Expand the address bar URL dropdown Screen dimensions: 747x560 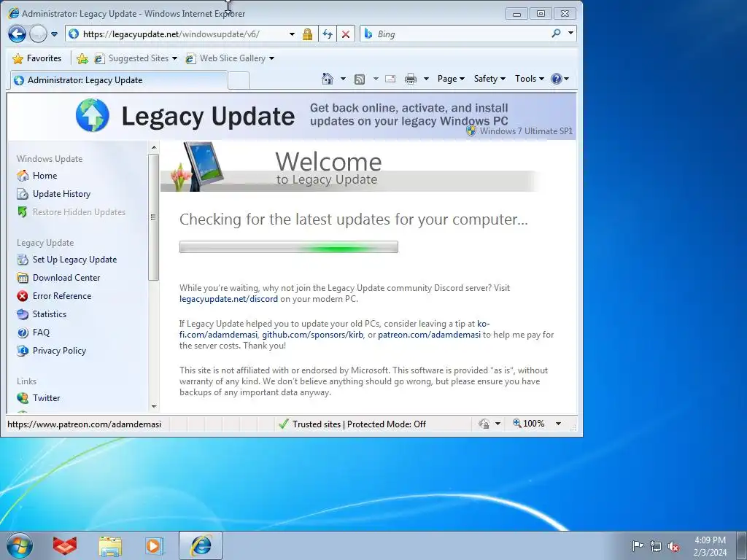pyautogui.click(x=292, y=34)
